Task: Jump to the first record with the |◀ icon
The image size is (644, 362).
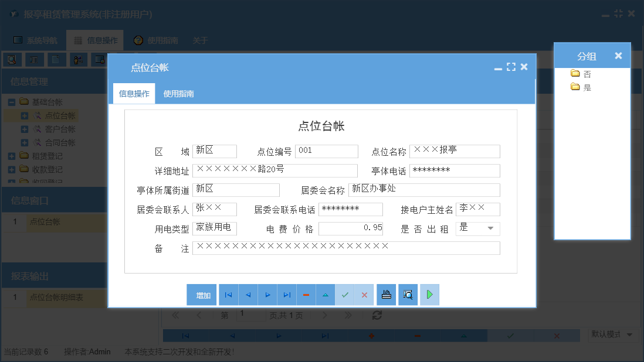Action: pyautogui.click(x=229, y=295)
